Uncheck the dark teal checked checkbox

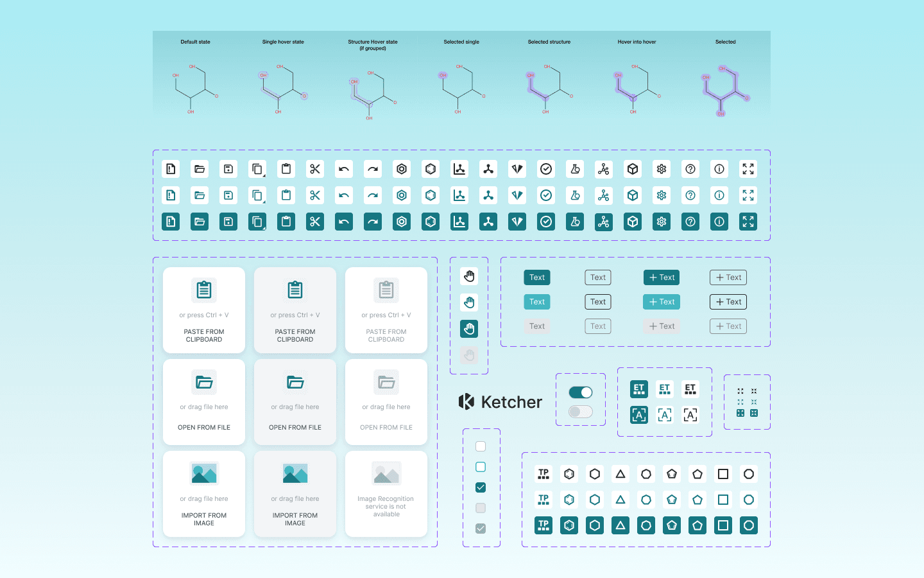(x=481, y=487)
